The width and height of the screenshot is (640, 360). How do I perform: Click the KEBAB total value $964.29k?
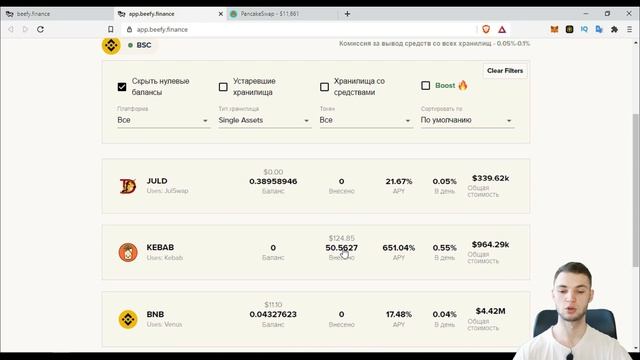(x=490, y=244)
